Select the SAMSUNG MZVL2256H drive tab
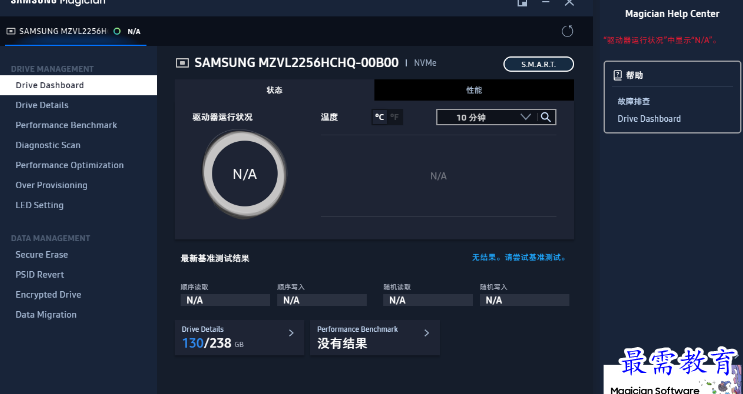Screen dimensions: 743x394 (76, 31)
